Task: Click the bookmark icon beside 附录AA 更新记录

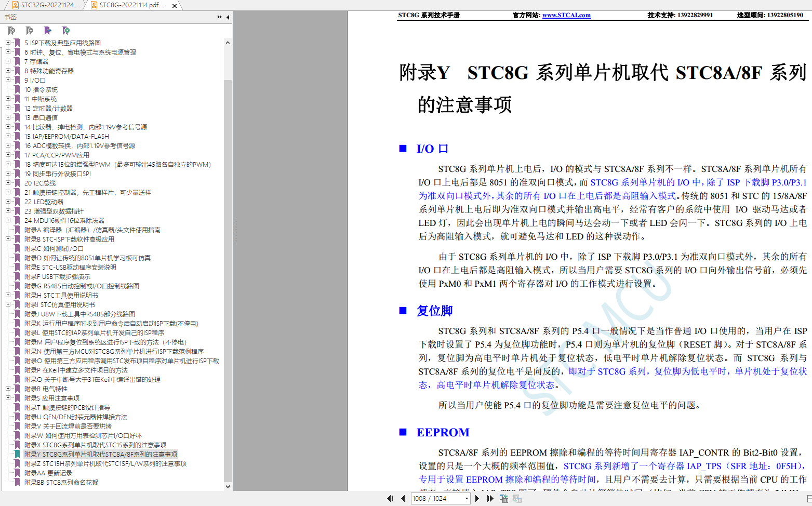Action: pyautogui.click(x=18, y=473)
